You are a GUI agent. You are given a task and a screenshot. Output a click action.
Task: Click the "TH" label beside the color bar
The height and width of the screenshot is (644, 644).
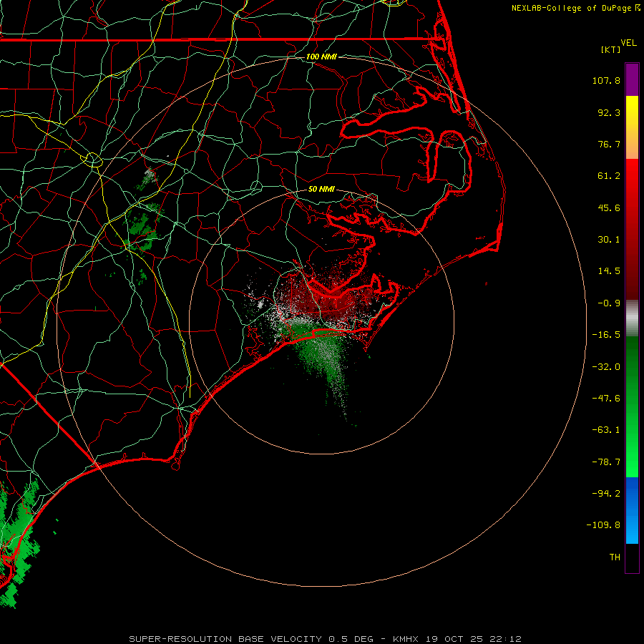pos(615,557)
